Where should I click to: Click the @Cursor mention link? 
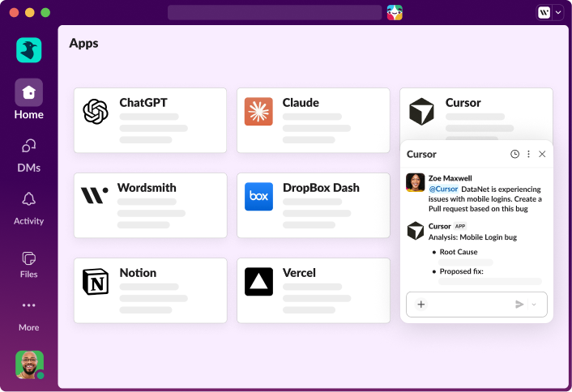(443, 189)
